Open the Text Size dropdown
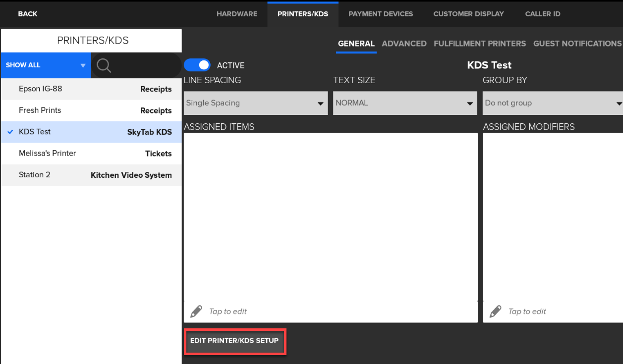The image size is (623, 364). pyautogui.click(x=404, y=103)
